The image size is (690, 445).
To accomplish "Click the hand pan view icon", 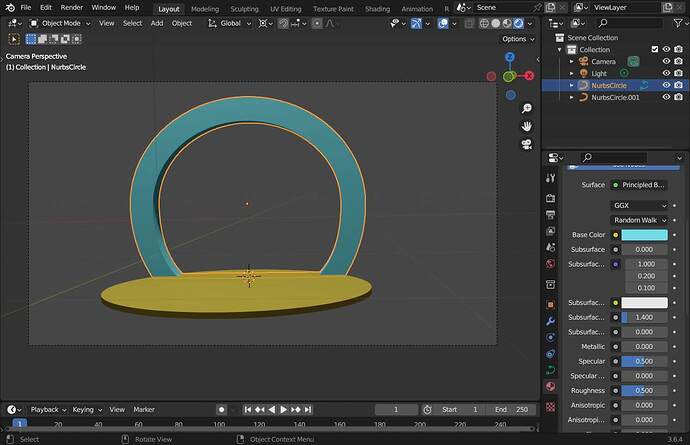I will point(526,126).
